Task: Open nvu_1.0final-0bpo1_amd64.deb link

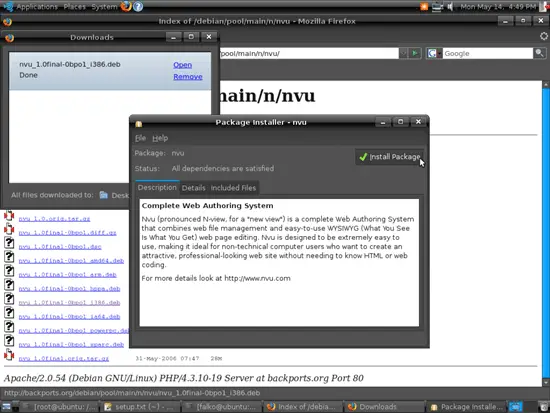Action: pos(71,261)
